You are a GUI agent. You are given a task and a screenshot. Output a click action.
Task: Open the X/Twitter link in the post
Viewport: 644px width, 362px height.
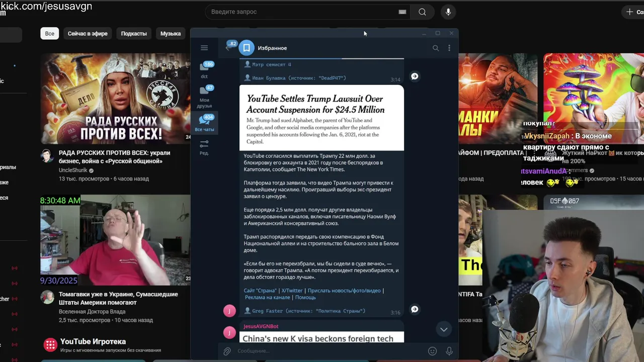pyautogui.click(x=292, y=291)
